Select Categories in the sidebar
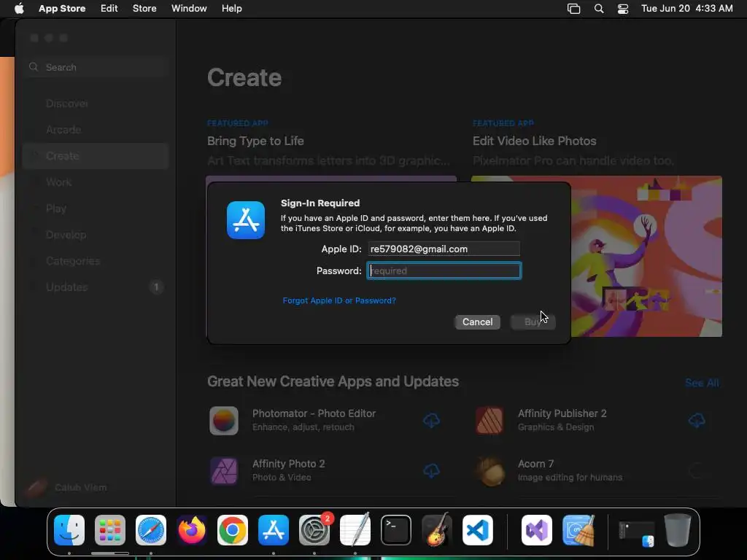The height and width of the screenshot is (560, 747). coord(96,261)
